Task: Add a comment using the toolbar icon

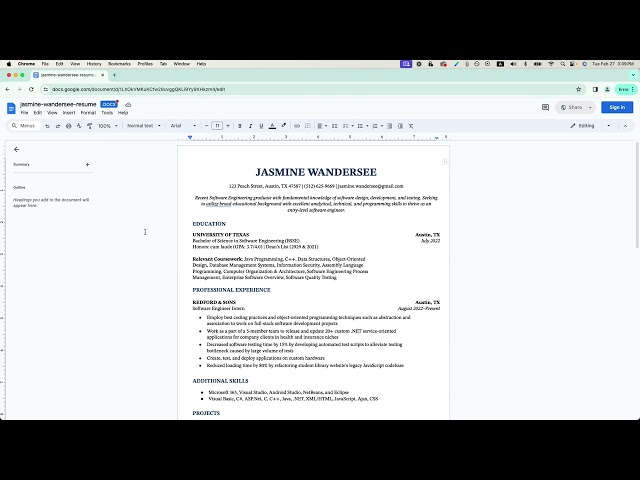Action: [x=308, y=126]
